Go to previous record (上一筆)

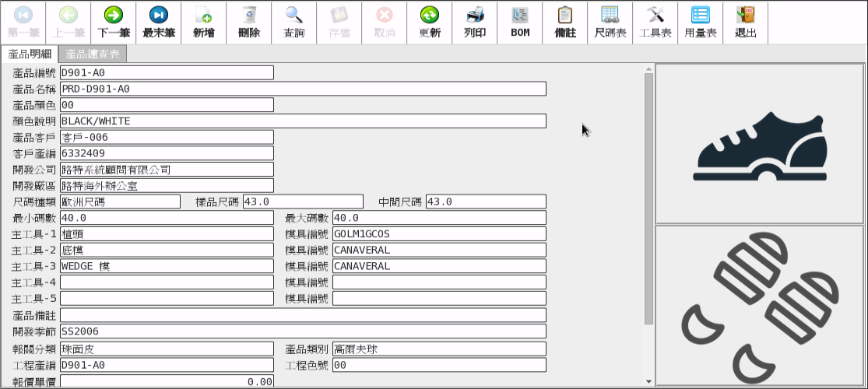coord(68,23)
